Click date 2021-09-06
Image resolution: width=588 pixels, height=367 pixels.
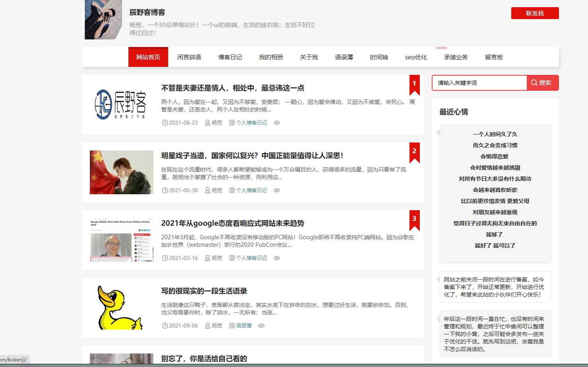pos(183,326)
